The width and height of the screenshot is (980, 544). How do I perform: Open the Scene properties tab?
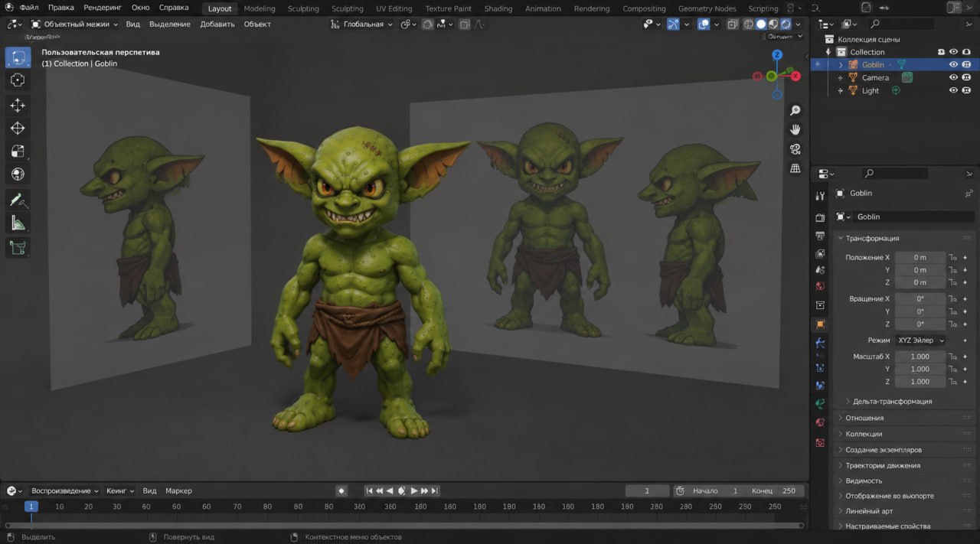click(x=820, y=269)
